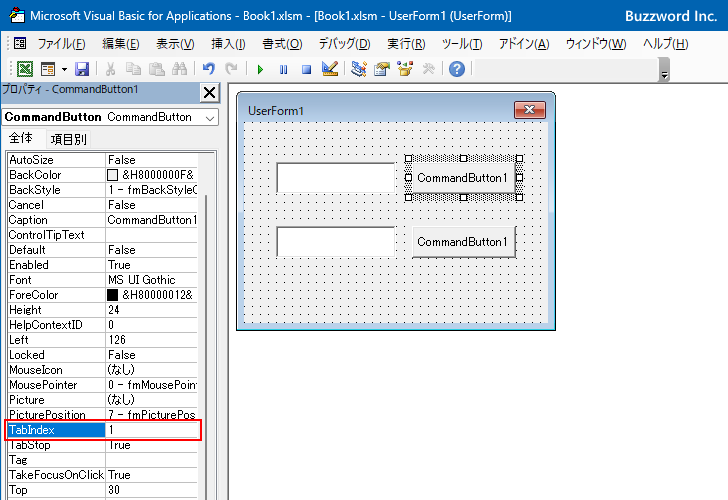728x500 pixels.
Task: Select the TakeFocusOnClick property row
Action: point(102,475)
